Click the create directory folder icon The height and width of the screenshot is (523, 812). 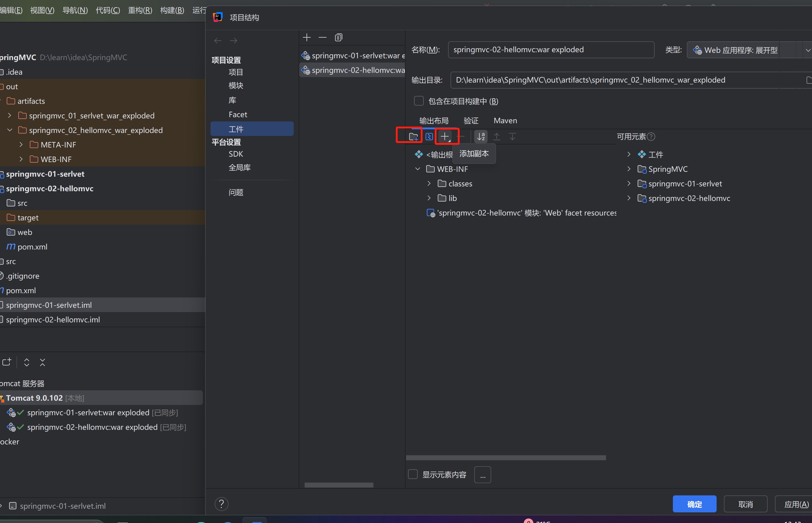point(413,137)
